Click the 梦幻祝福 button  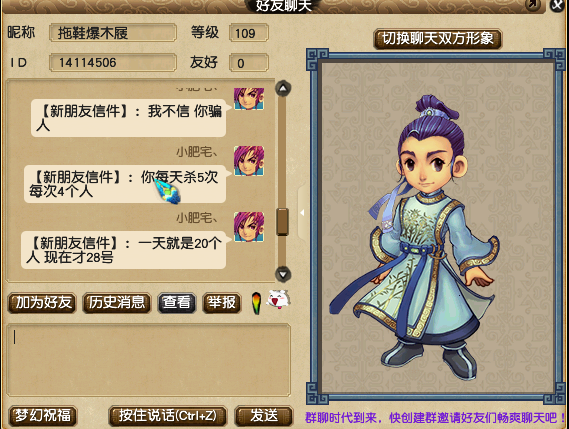click(x=42, y=416)
